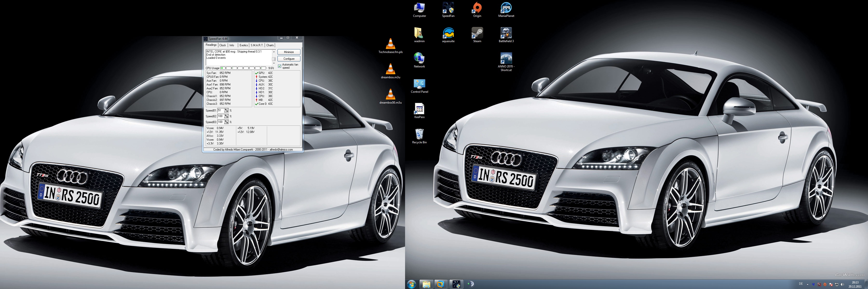Click the 'Chassis2: 897 RPM' reading
Viewport: 868px width, 289px height.
pos(218,100)
